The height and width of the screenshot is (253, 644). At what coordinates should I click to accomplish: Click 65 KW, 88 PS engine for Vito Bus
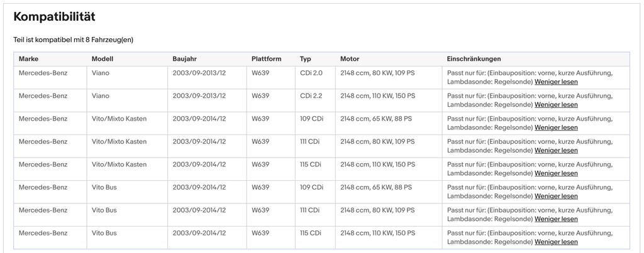click(376, 187)
